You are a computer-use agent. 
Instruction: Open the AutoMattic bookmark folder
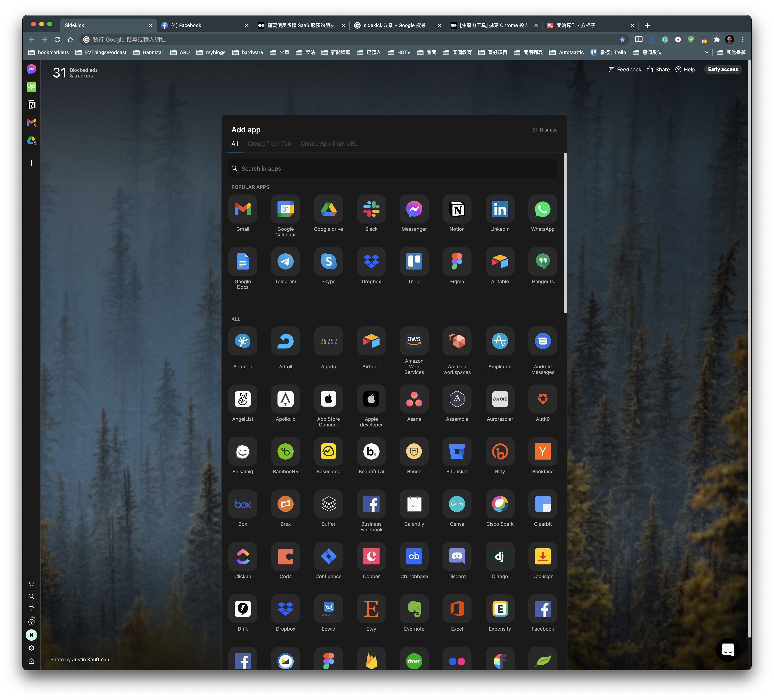(x=566, y=52)
